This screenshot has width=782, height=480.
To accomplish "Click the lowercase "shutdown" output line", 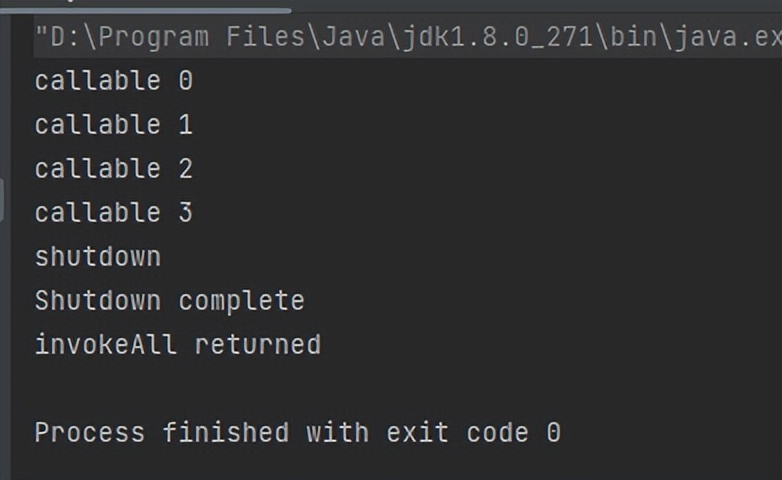I will [98, 257].
